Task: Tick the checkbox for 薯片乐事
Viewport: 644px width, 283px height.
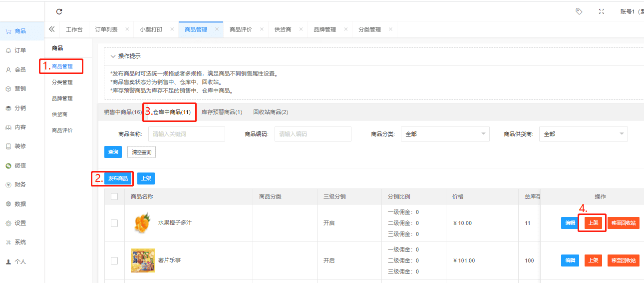Action: coord(114,260)
